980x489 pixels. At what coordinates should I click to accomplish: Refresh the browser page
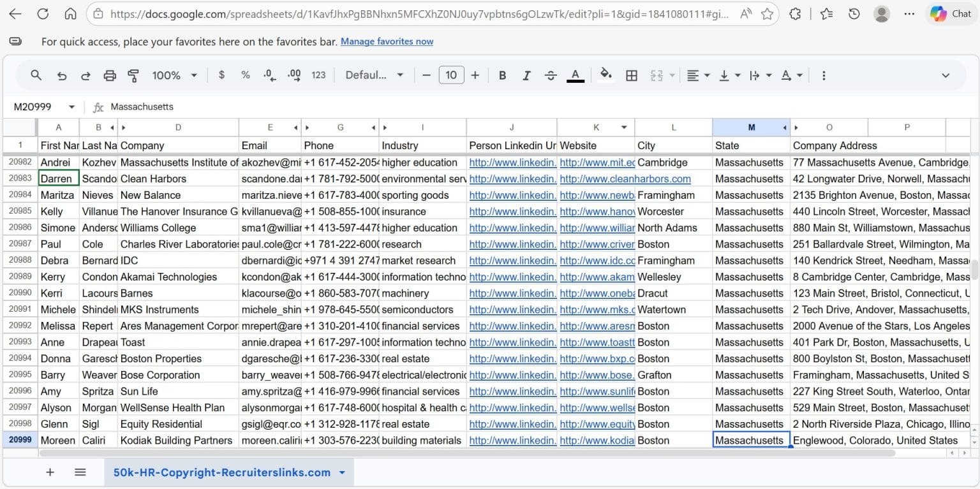[x=43, y=13]
